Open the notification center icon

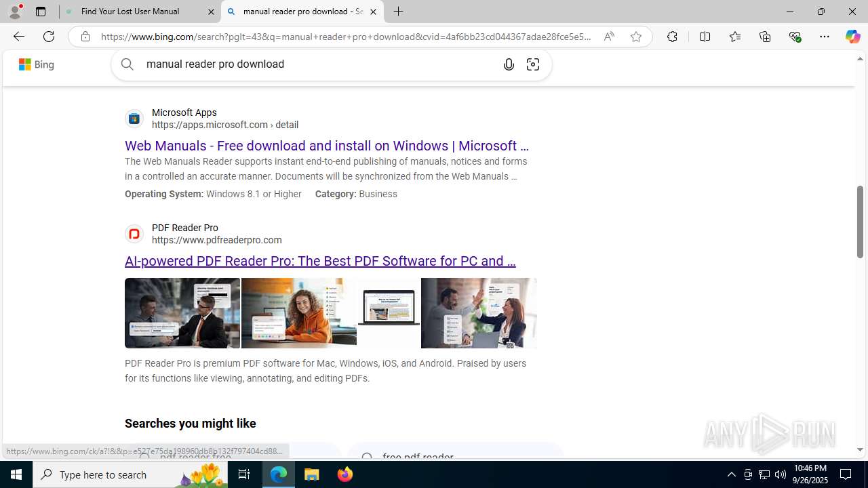click(846, 474)
